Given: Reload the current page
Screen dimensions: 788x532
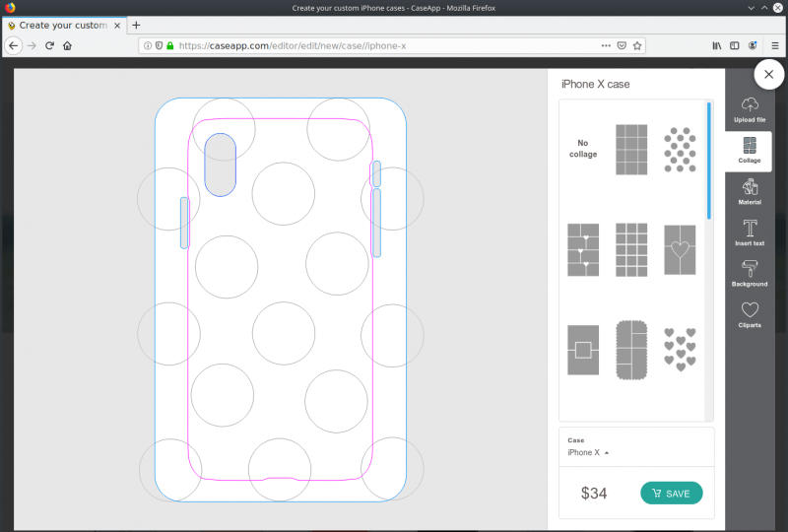Looking at the screenshot, I should 49,45.
